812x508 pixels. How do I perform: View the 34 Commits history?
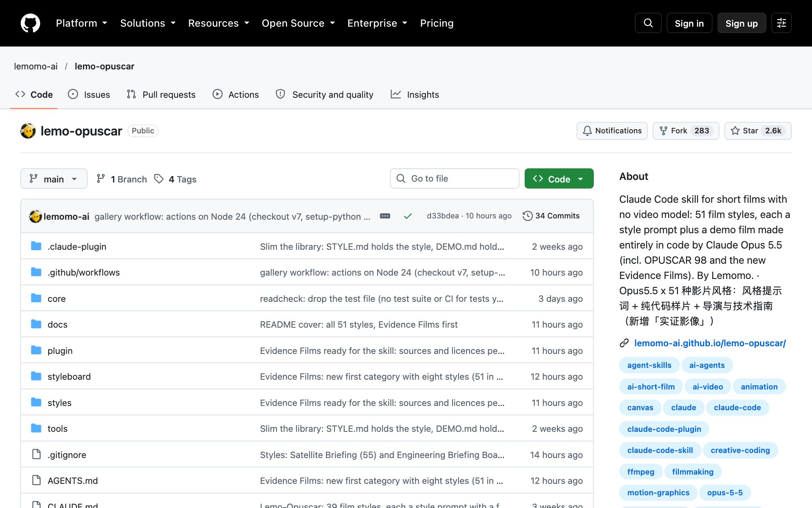click(x=551, y=216)
